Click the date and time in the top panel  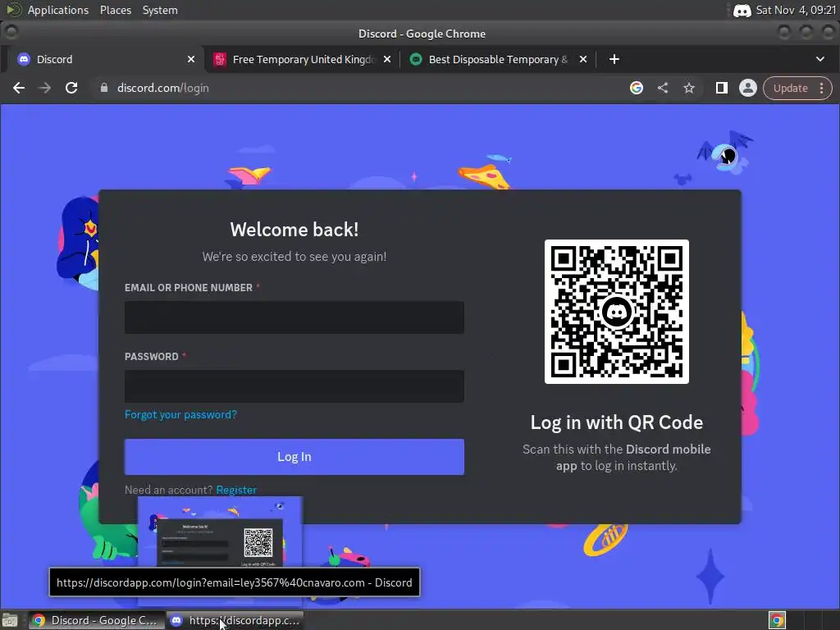pyautogui.click(x=796, y=10)
